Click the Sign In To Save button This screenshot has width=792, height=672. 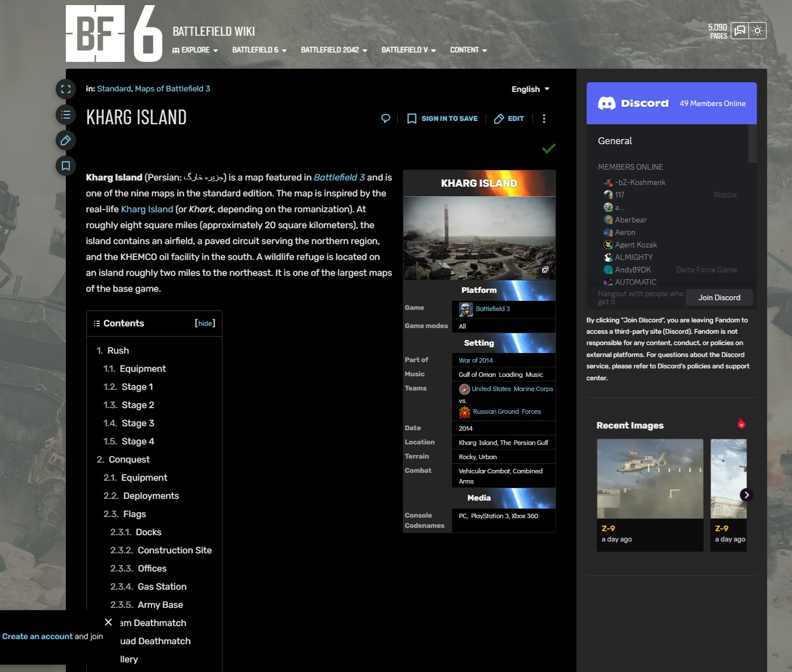coord(443,119)
